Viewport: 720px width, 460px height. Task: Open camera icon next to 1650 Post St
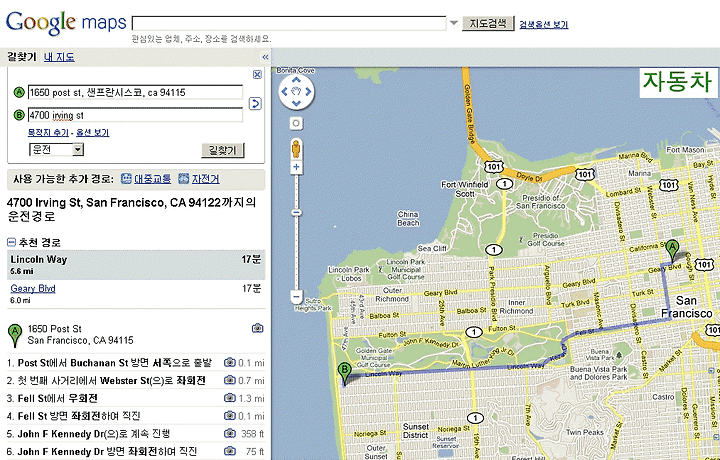[258, 328]
